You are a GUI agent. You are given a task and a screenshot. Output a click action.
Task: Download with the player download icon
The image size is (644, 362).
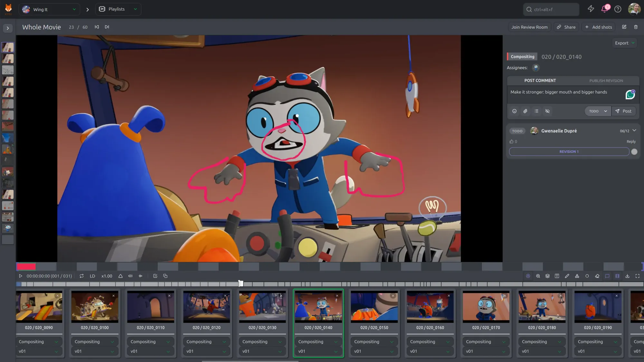coord(627,276)
